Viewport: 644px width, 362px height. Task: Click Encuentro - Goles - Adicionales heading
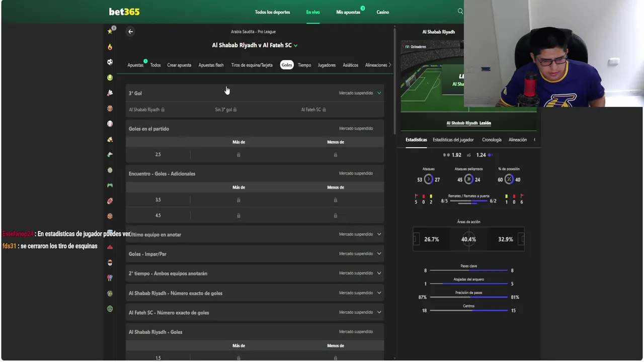coord(162,174)
